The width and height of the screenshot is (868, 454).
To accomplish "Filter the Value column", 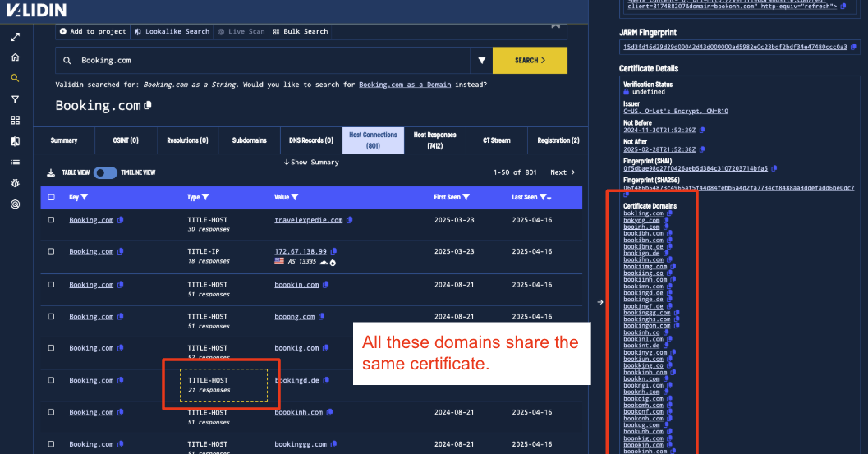I will point(295,197).
